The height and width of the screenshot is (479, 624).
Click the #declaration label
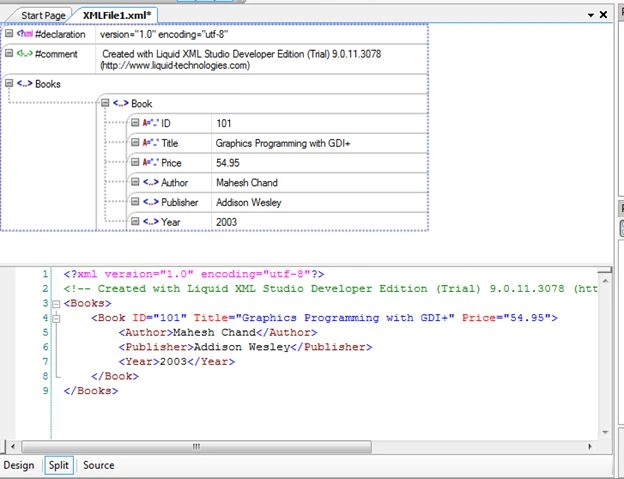[60, 34]
